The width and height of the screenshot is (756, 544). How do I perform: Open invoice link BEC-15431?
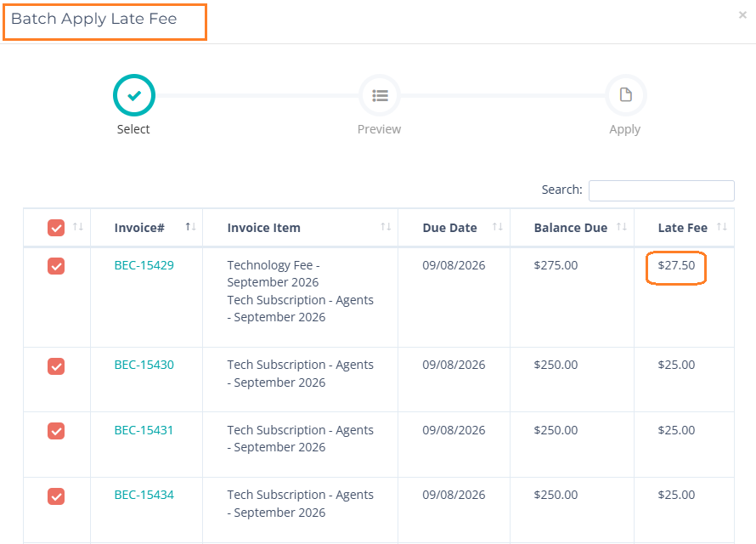click(144, 430)
